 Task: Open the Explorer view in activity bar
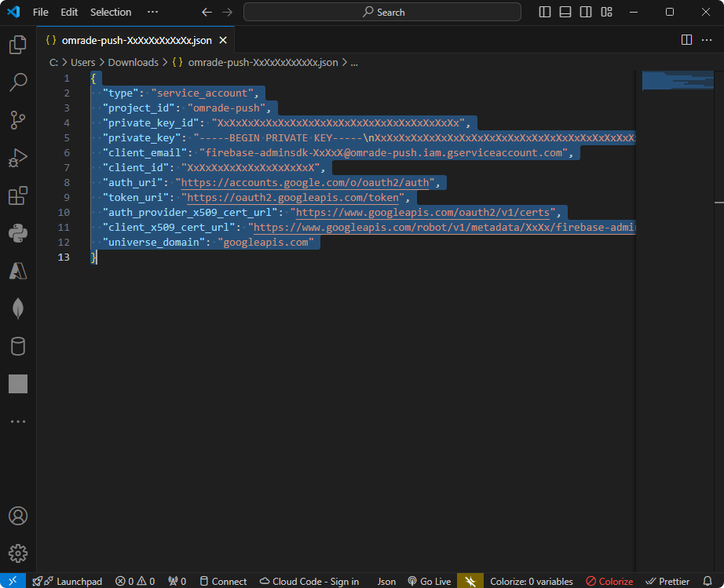tap(17, 45)
